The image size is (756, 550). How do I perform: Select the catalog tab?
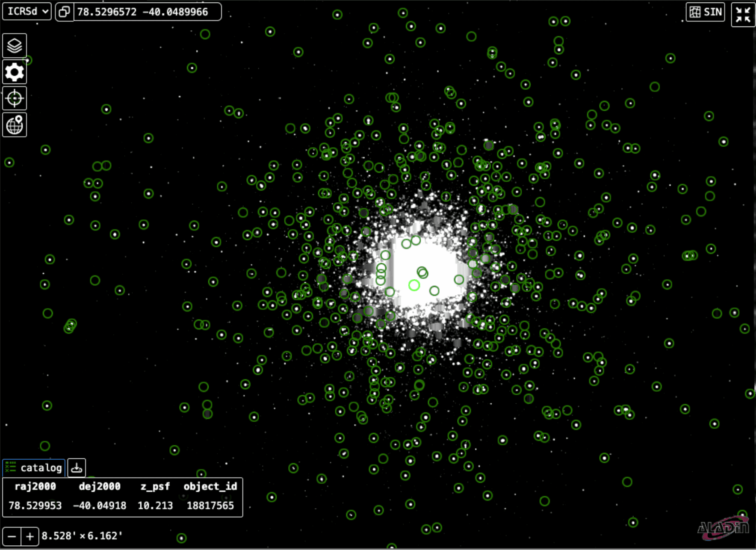pos(34,468)
